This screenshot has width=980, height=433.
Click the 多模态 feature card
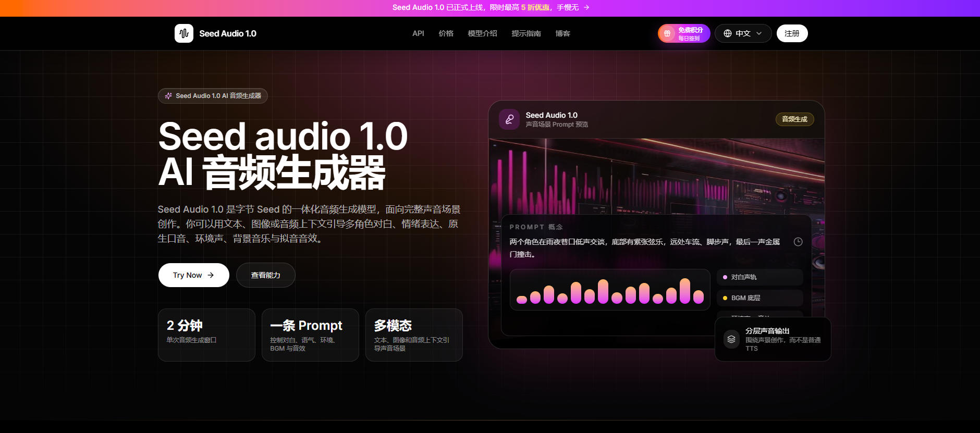tap(414, 335)
